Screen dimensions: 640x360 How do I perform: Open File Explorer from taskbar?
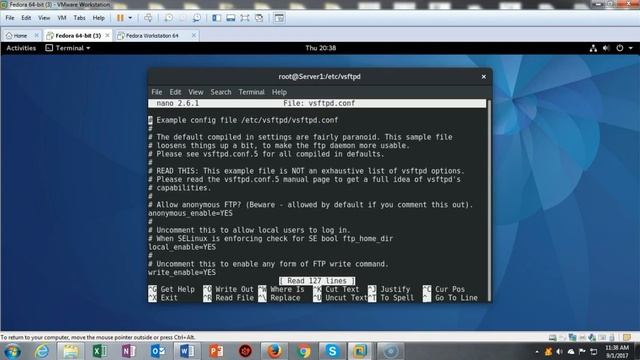tap(71, 351)
